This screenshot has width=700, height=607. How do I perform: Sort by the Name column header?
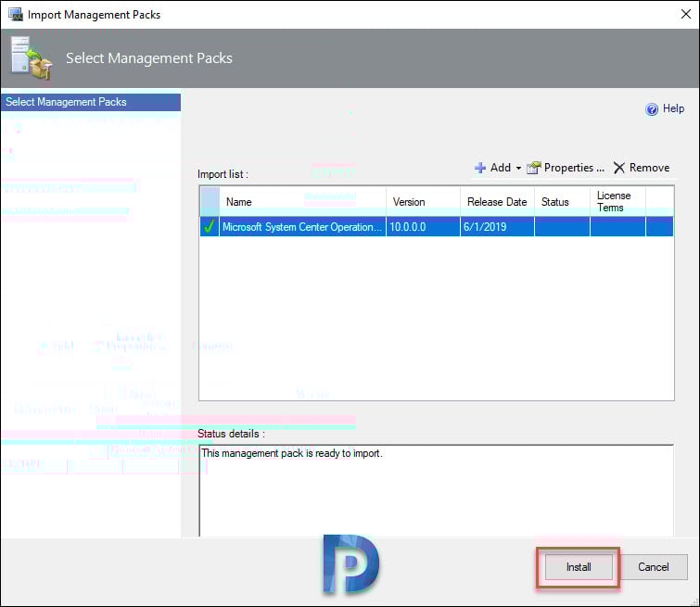302,202
